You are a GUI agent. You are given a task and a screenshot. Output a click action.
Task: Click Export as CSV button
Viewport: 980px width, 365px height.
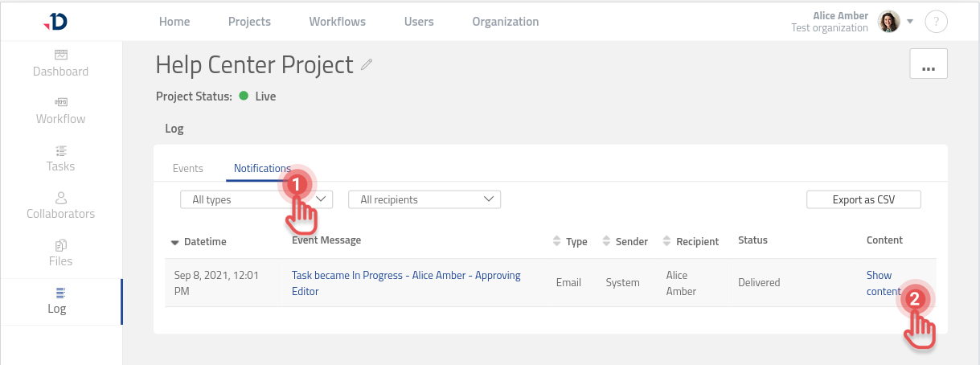[x=863, y=199]
